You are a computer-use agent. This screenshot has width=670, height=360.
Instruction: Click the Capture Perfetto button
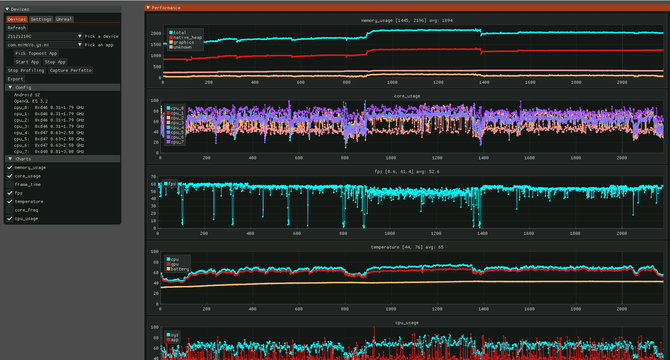[x=71, y=70]
